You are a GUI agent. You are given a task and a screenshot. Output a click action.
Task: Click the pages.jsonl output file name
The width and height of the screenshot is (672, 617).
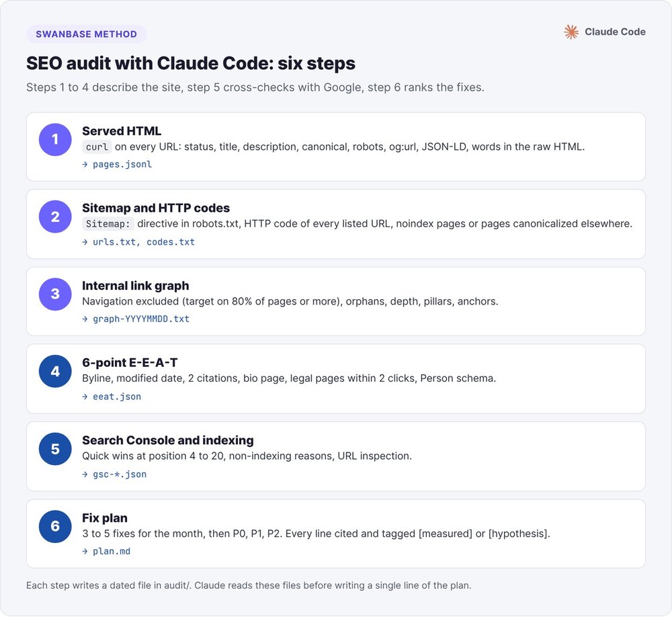[x=122, y=165]
